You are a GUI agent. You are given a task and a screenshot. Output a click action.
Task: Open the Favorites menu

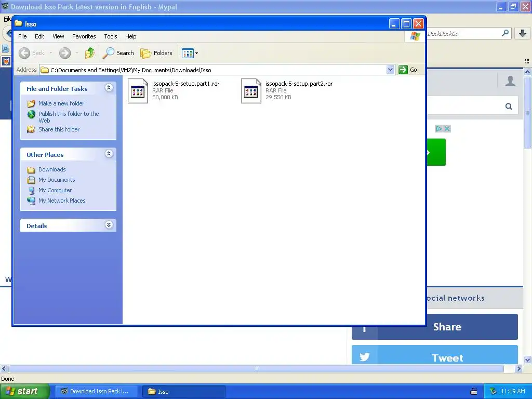coord(84,36)
